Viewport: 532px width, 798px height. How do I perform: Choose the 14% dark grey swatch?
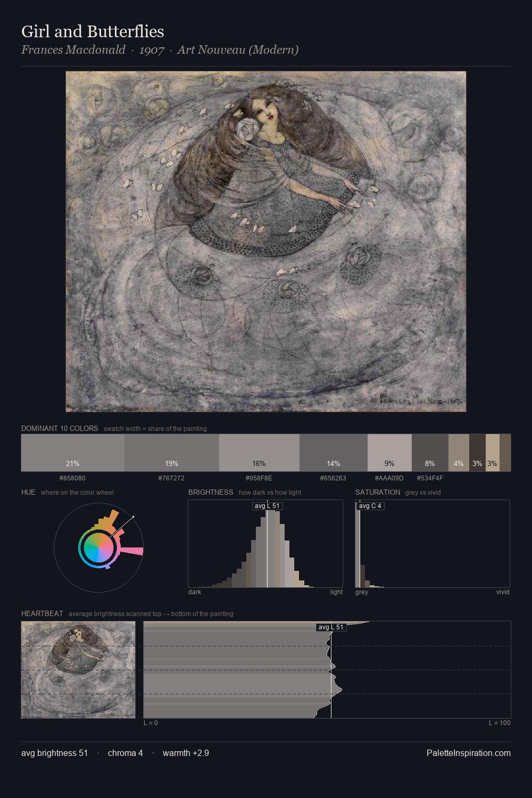click(x=334, y=453)
